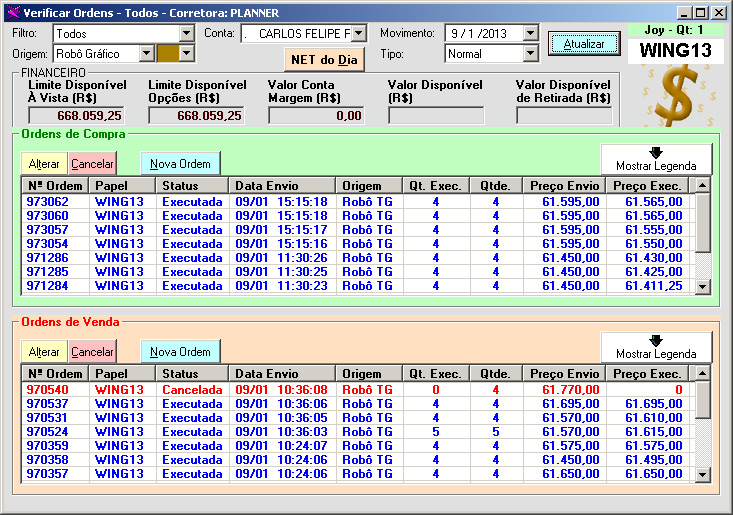Open the Movimento date dropdown
The width and height of the screenshot is (733, 515).
click(531, 34)
